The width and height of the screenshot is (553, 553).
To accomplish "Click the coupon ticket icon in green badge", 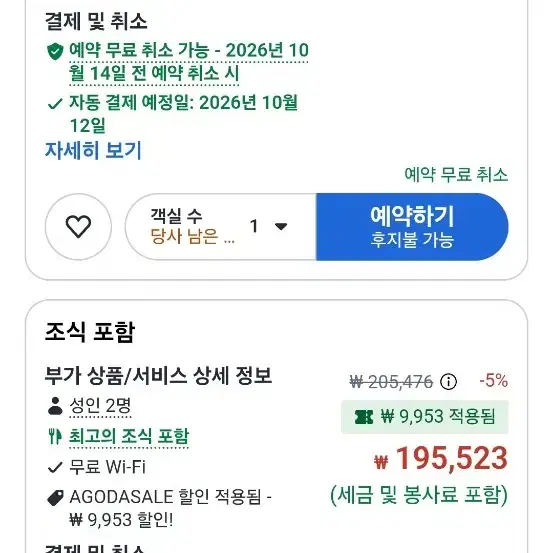I will 364,417.
